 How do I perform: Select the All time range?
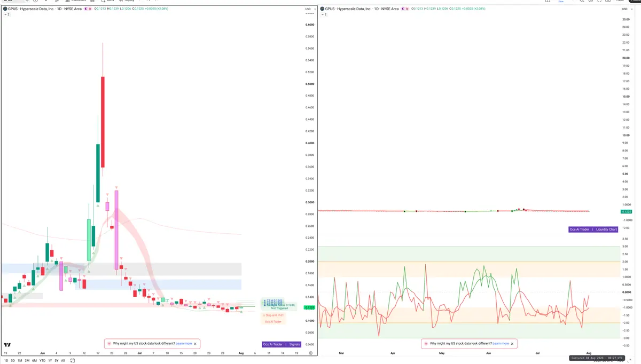tap(62, 361)
